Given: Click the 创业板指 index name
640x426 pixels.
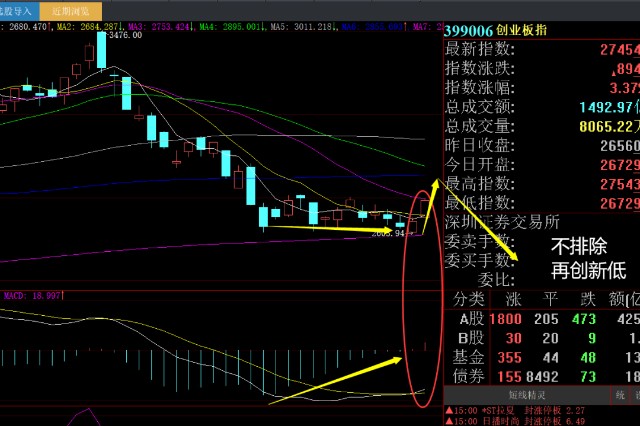Looking at the screenshot, I should (x=521, y=30).
